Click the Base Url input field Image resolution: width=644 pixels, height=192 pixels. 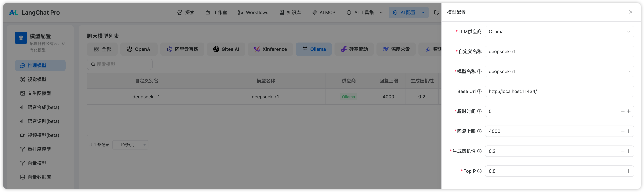559,92
